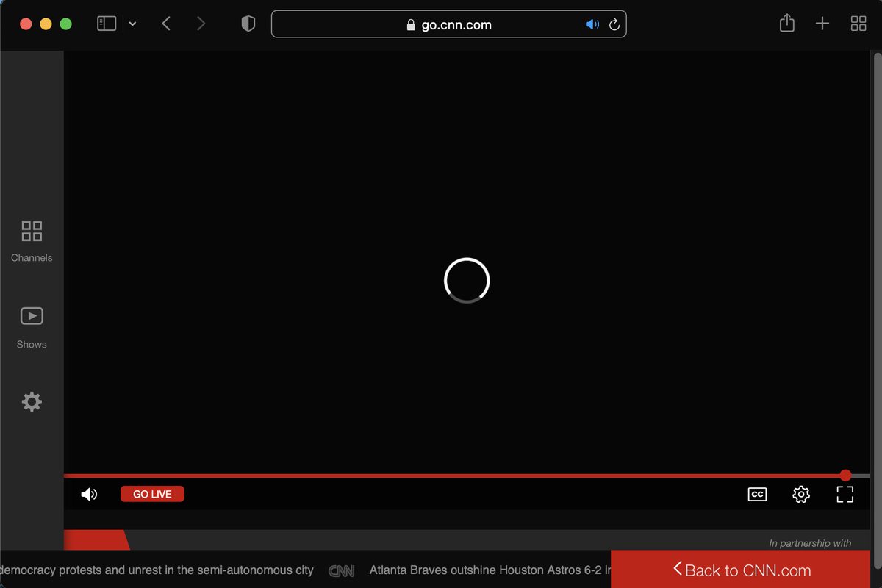Mute tab audio speaker in address bar
This screenshot has height=588, width=882.
592,24
